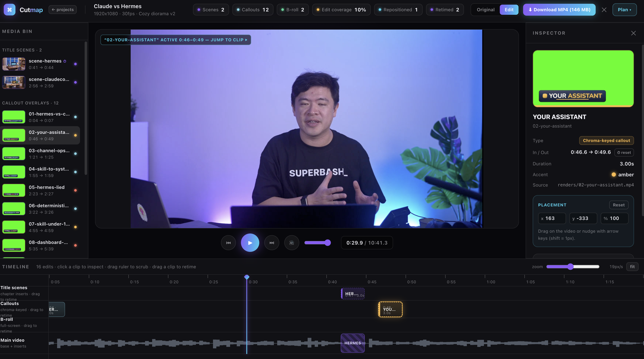
Task: Select 06-deterministi... callout overlay
Action: [x=40, y=209]
